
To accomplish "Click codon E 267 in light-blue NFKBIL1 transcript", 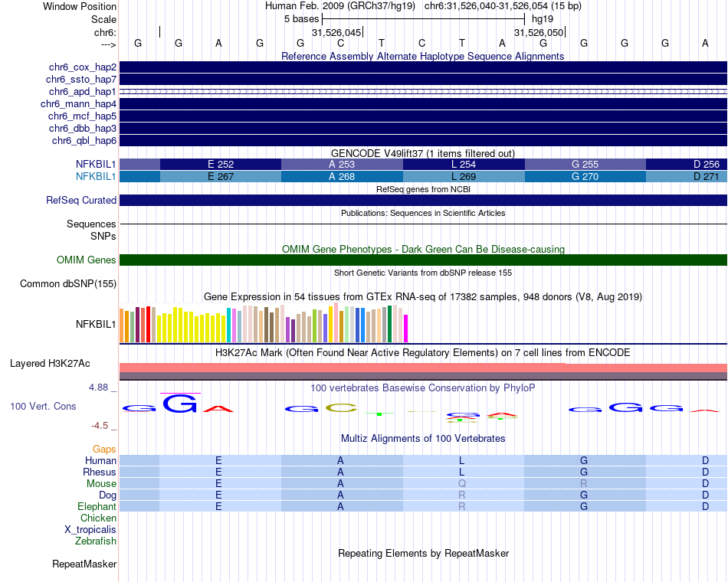I will click(x=221, y=176).
